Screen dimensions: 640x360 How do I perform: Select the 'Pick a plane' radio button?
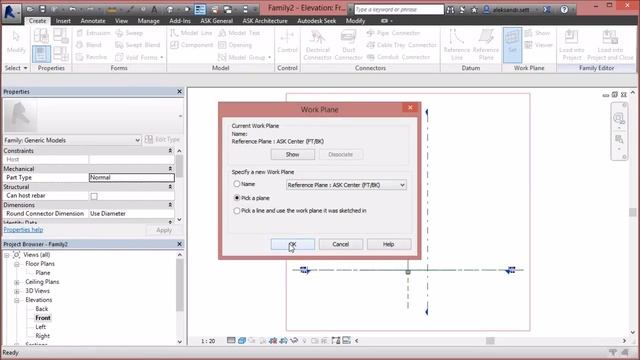click(x=237, y=198)
